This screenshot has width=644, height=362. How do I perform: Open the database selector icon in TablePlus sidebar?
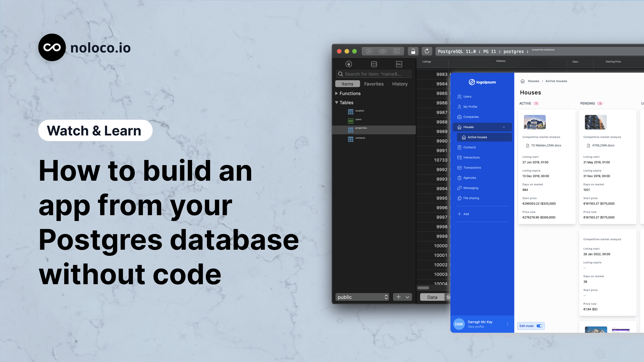pyautogui.click(x=374, y=64)
